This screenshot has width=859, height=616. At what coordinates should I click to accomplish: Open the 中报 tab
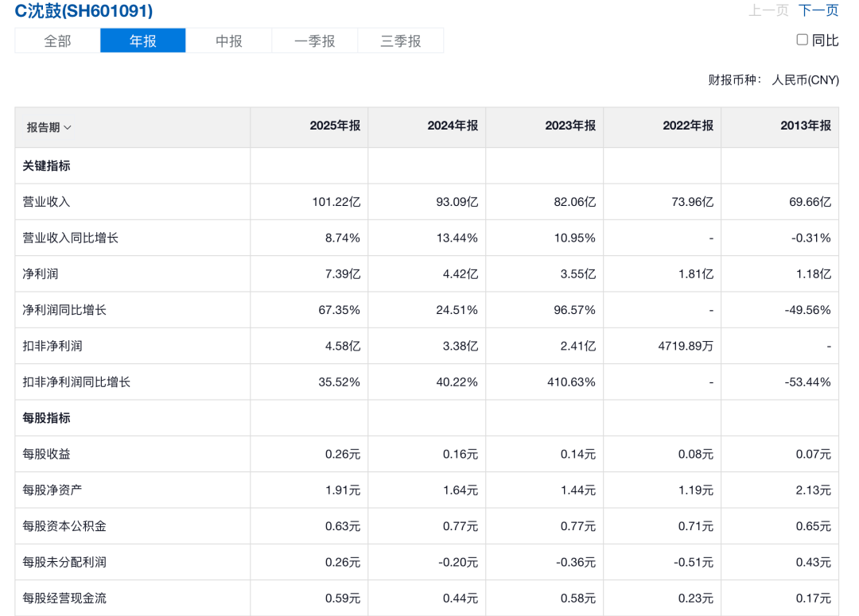229,41
